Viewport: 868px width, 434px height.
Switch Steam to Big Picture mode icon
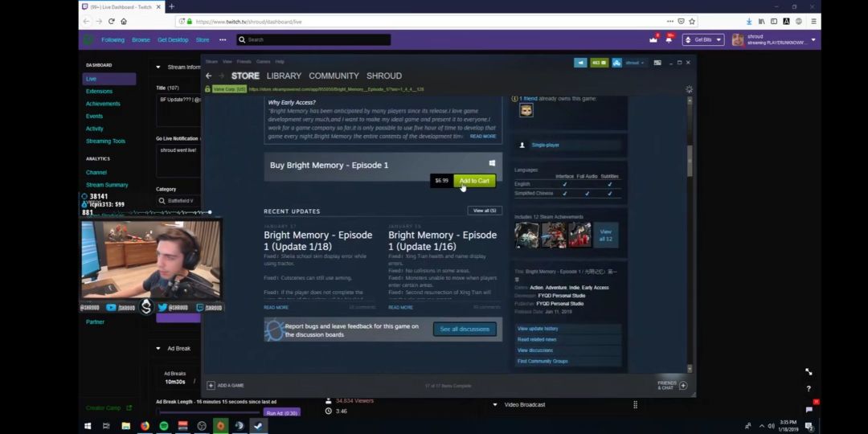pyautogui.click(x=657, y=63)
